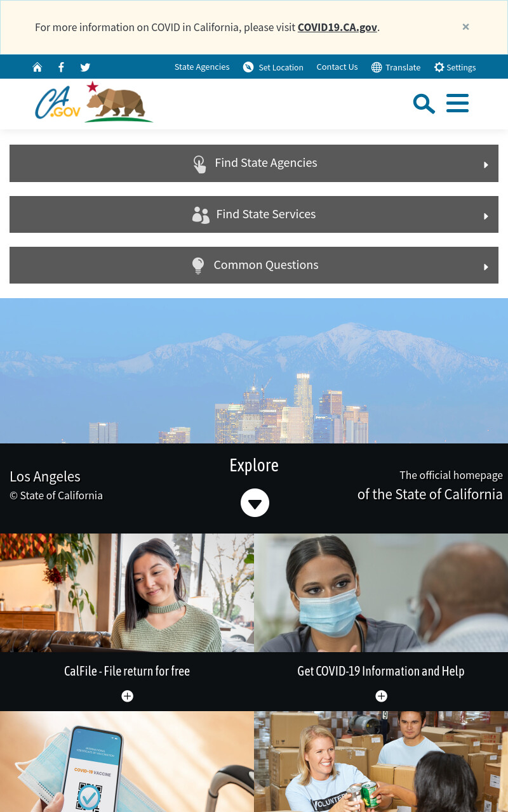Expand Find State Agencies panel

[254, 163]
